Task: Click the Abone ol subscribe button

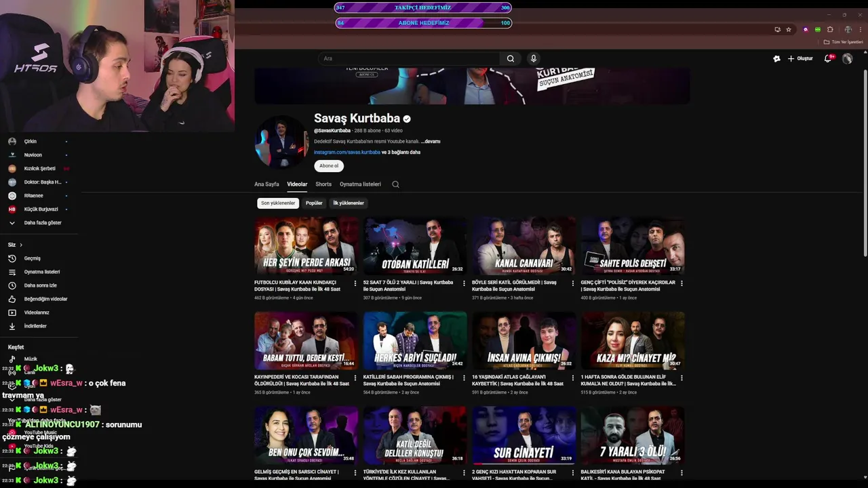Action: coord(329,165)
